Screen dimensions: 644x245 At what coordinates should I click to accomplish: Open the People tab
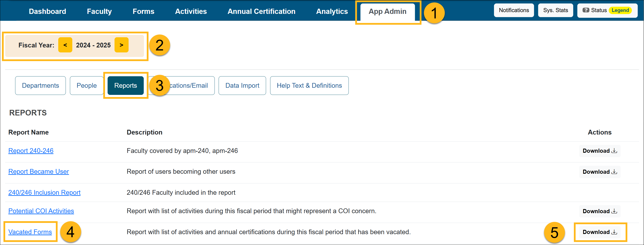pos(87,85)
